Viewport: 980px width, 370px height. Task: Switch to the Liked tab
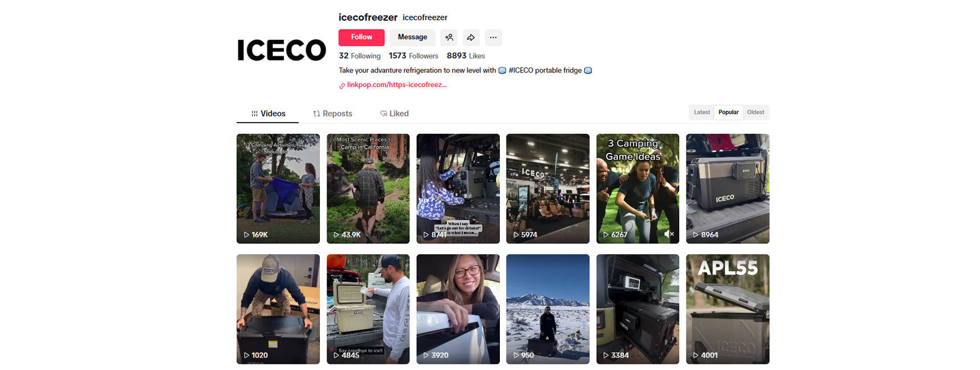[394, 114]
